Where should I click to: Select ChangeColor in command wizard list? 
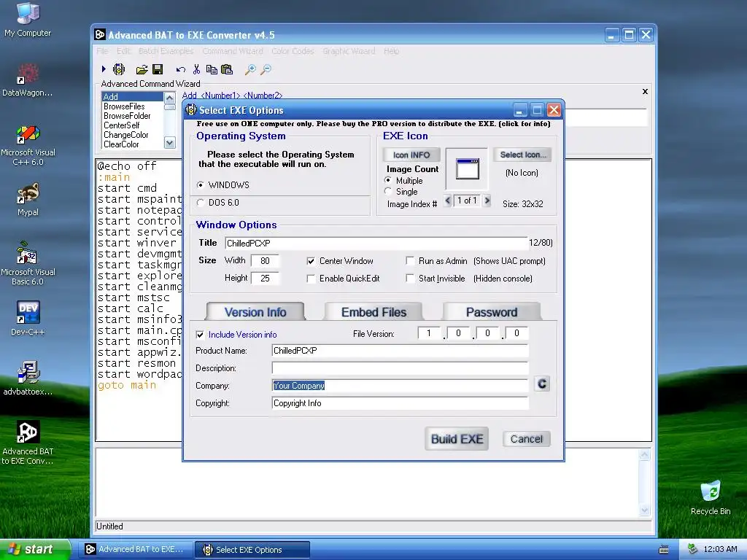133,135
